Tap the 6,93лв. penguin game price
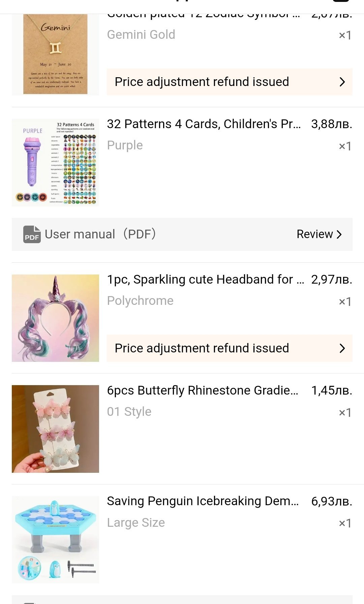The width and height of the screenshot is (364, 604). coord(331,501)
